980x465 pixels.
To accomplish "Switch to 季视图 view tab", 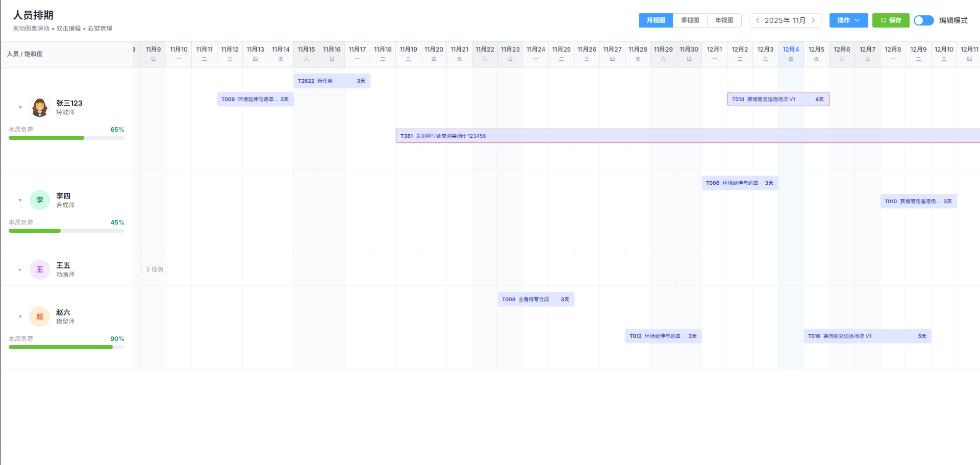I will pyautogui.click(x=690, y=20).
